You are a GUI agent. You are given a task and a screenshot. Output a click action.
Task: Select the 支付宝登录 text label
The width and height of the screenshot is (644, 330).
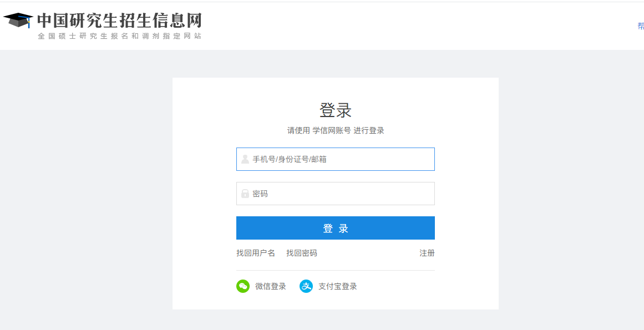point(338,287)
